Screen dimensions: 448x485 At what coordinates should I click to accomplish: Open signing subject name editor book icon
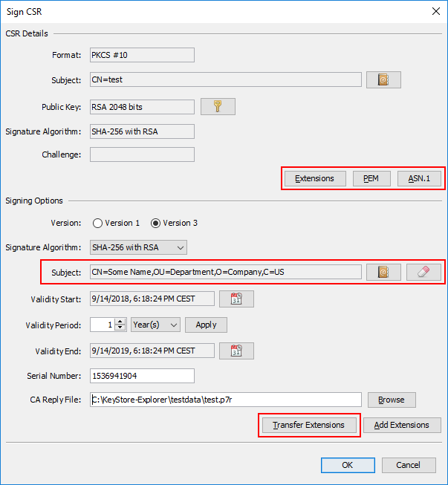(x=383, y=272)
